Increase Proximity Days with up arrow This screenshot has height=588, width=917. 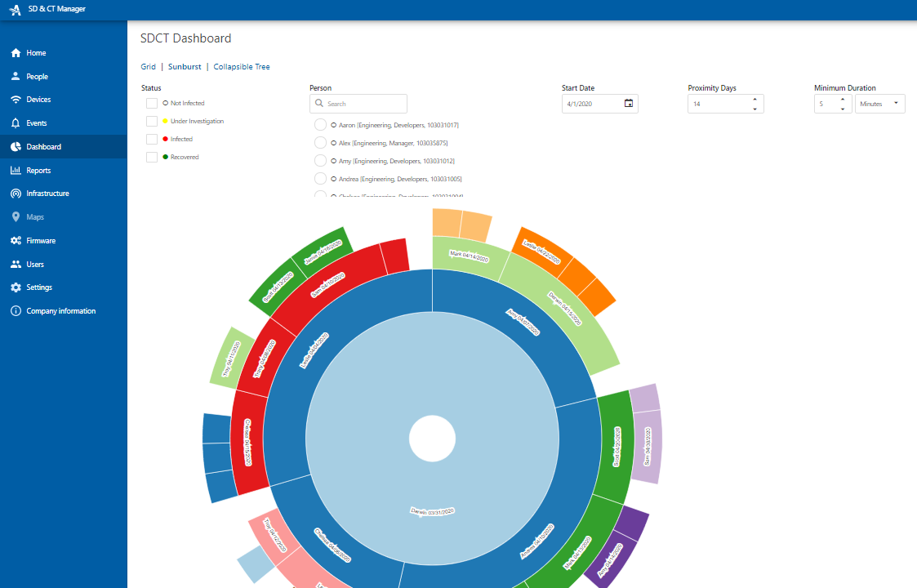click(x=755, y=99)
